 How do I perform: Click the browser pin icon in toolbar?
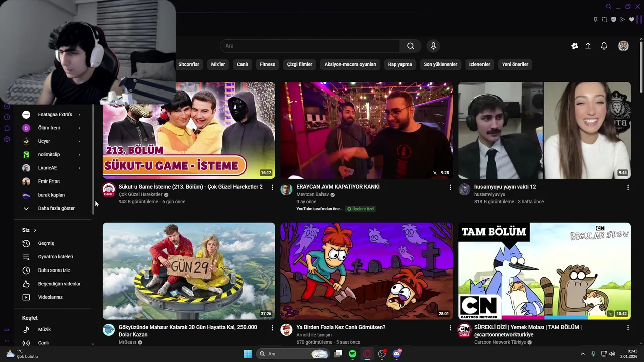595,20
